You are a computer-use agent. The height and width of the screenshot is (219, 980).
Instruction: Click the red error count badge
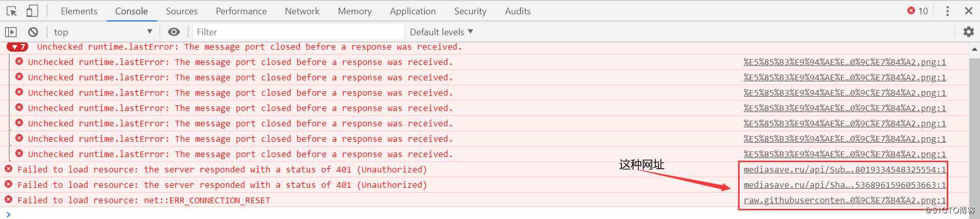pos(918,11)
